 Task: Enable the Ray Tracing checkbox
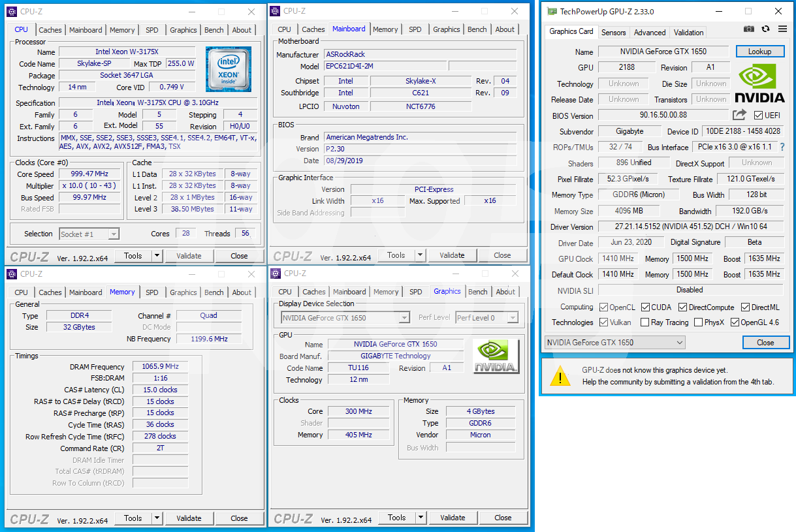click(x=645, y=322)
